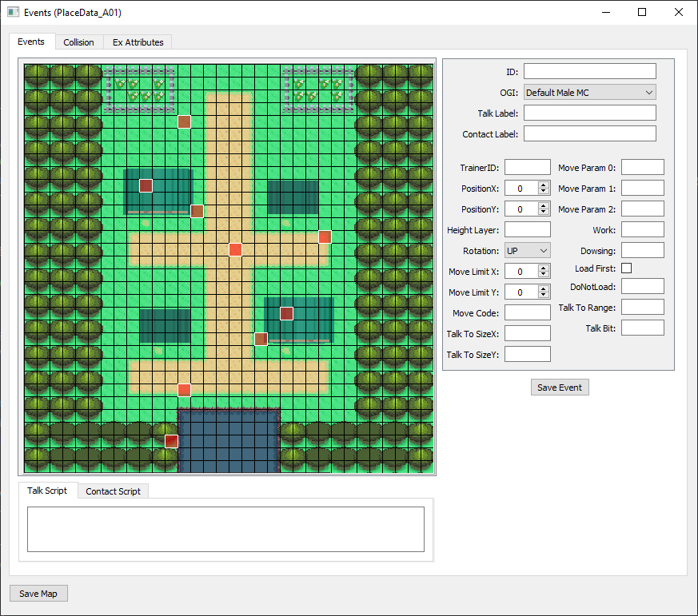The height and width of the screenshot is (616, 698).
Task: Select the event marker next to the pond
Action: (x=170, y=440)
